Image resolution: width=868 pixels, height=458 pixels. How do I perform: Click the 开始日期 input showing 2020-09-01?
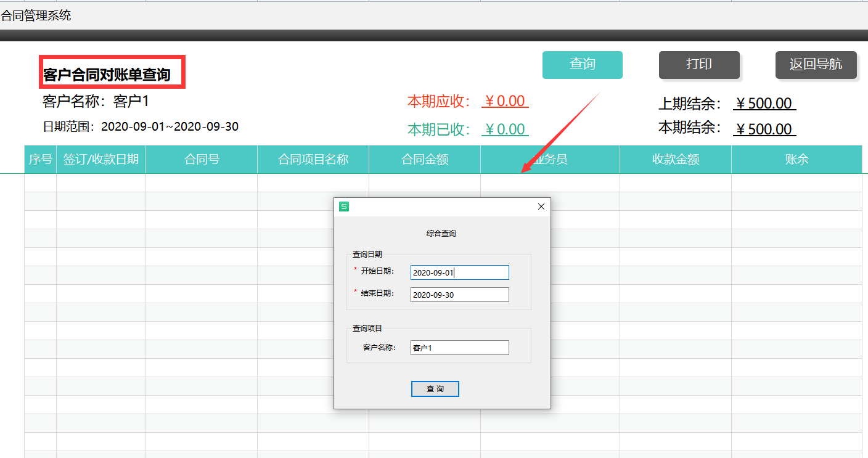(x=459, y=272)
